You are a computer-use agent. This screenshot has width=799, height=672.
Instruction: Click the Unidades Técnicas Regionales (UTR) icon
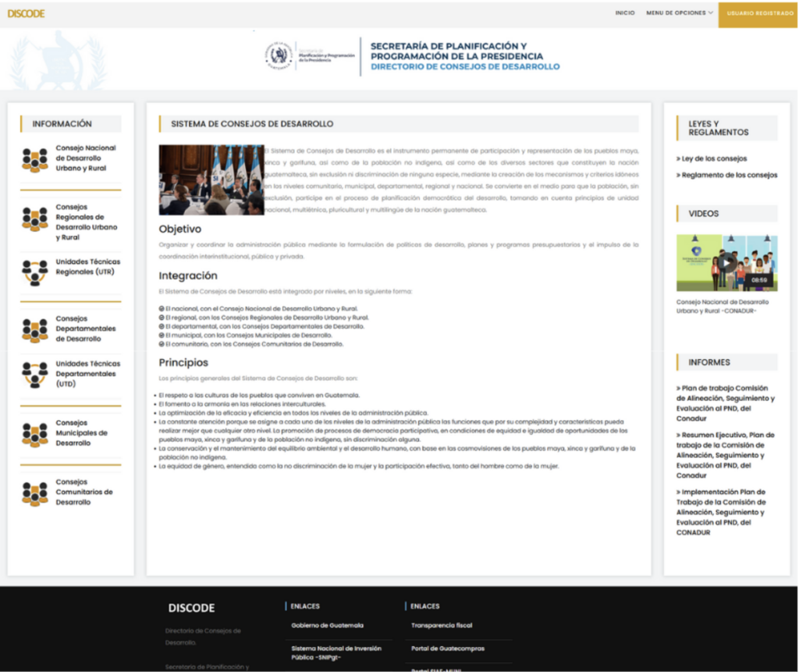34,272
